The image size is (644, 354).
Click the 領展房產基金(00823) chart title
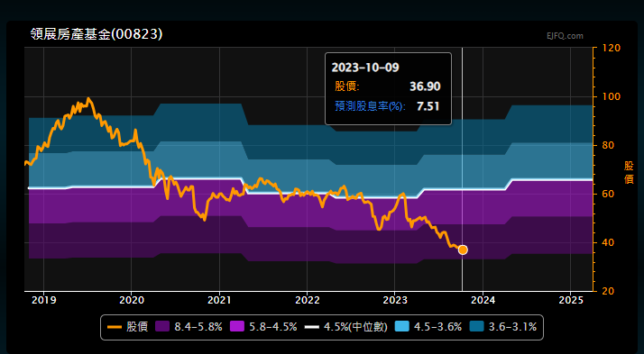point(97,34)
